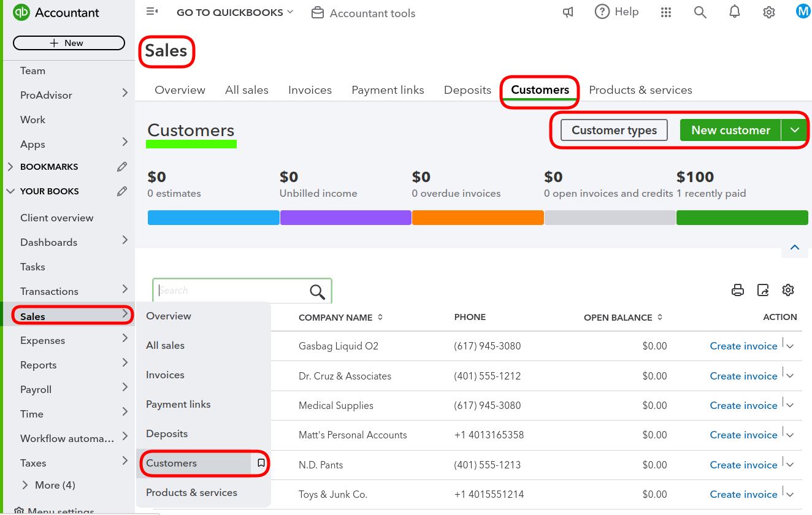Click the New customer button

click(730, 130)
